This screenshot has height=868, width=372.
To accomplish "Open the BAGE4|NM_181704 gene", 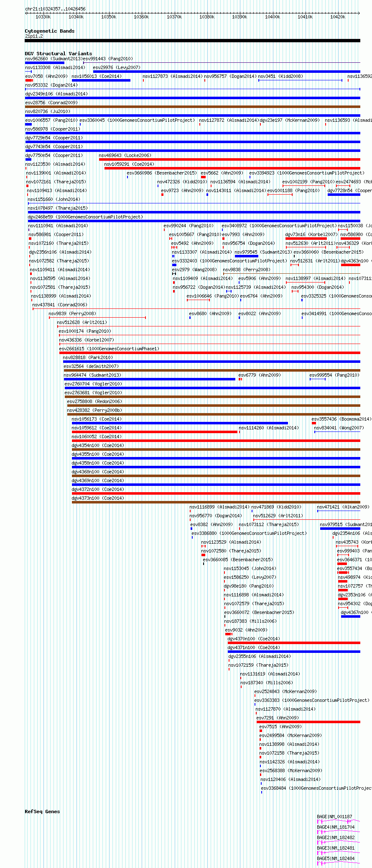I will pyautogui.click(x=336, y=827).
